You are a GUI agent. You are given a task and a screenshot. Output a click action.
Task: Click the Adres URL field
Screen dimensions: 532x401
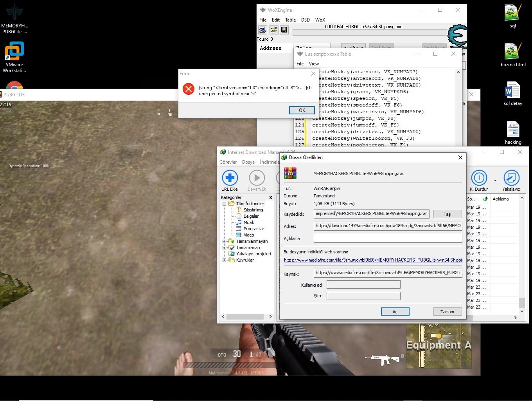coord(388,226)
